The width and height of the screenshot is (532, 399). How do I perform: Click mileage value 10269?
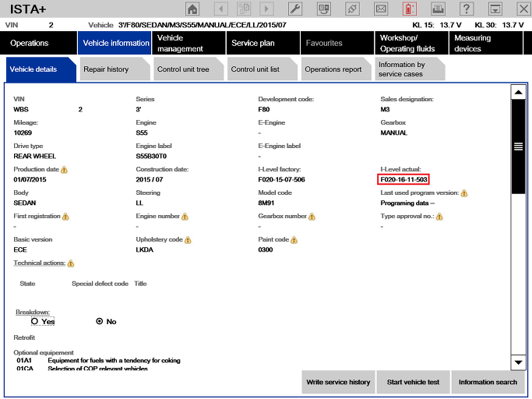tap(23, 132)
